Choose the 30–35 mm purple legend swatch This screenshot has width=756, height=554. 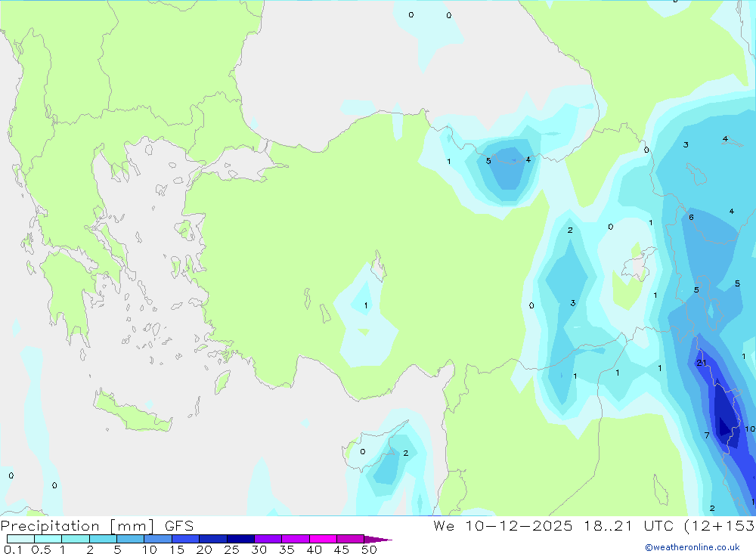pos(268,539)
